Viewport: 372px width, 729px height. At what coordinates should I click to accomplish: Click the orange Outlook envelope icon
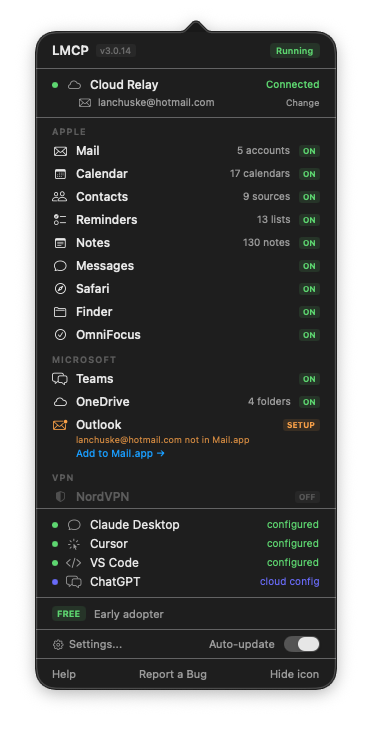[x=60, y=425]
